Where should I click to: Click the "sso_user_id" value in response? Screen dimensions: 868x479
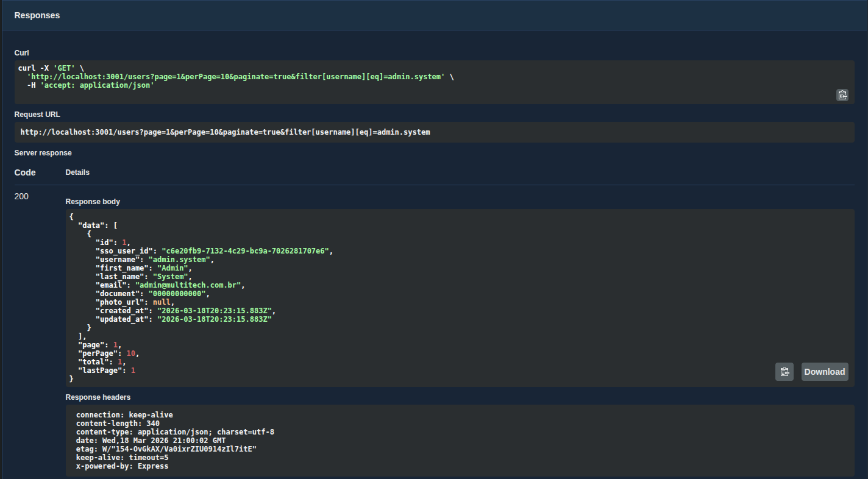point(246,251)
